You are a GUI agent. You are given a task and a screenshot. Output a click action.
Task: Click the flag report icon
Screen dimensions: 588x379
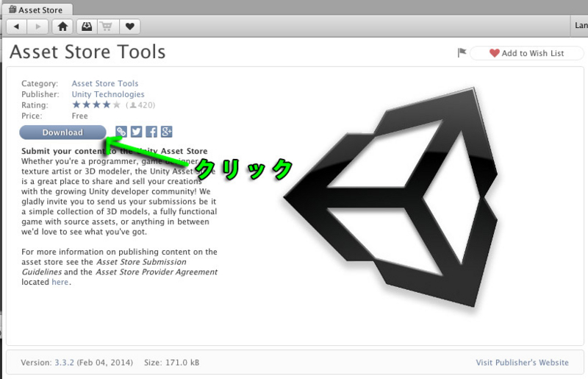click(462, 52)
